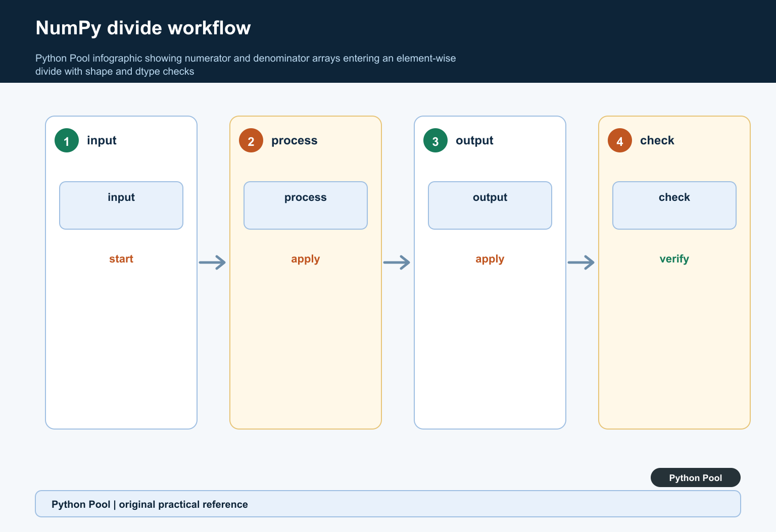776x532 pixels.
Task: Select the blue input box
Action: 121,205
